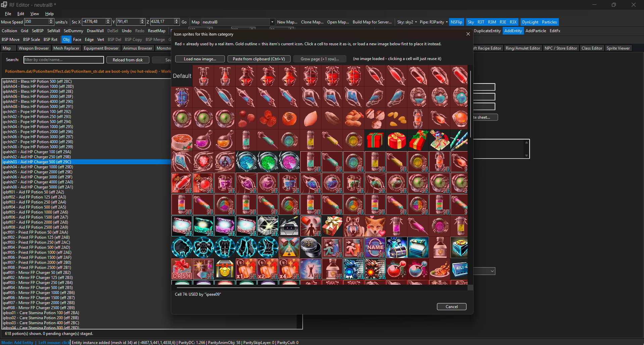
Task: Toggle Particles rendering
Action: (x=549, y=22)
